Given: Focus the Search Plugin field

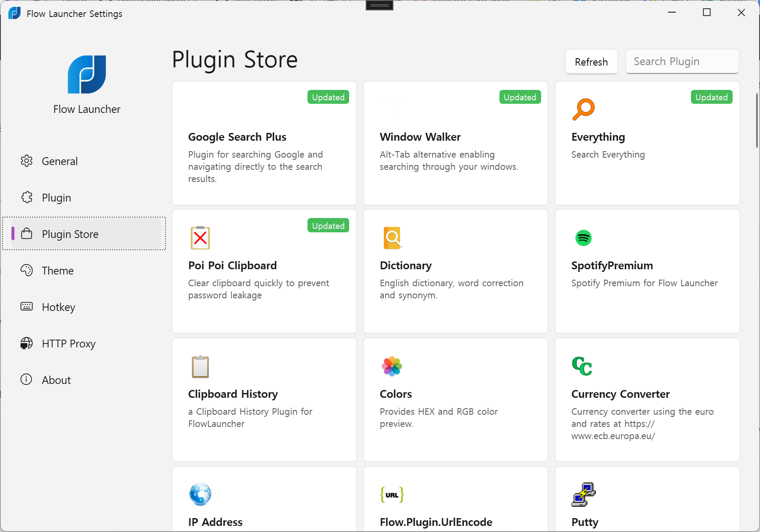Looking at the screenshot, I should [682, 61].
